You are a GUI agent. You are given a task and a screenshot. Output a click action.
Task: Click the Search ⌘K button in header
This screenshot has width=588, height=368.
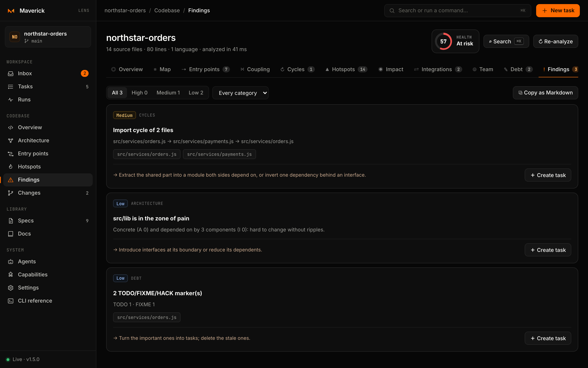click(506, 41)
